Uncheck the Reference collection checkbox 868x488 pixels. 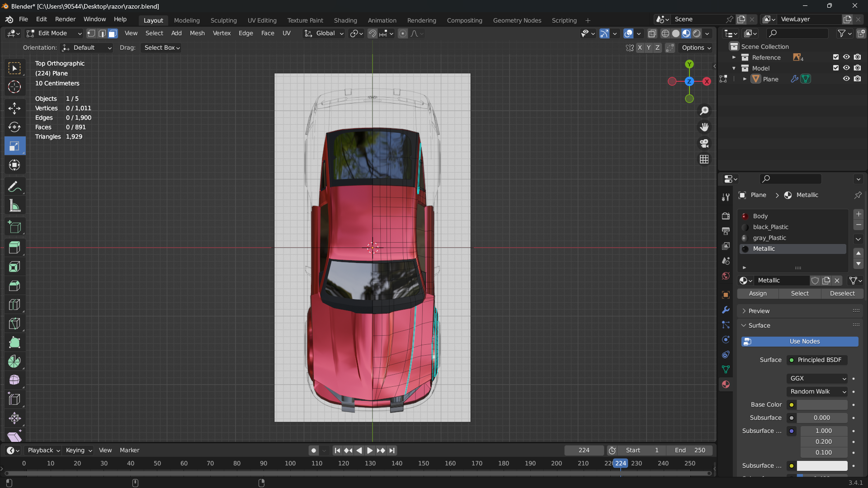point(835,57)
